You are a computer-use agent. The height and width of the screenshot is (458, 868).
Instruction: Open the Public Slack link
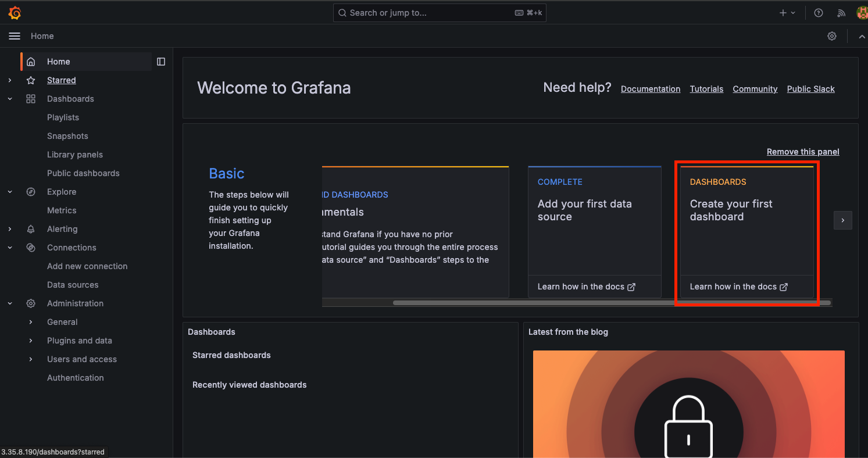(x=811, y=89)
